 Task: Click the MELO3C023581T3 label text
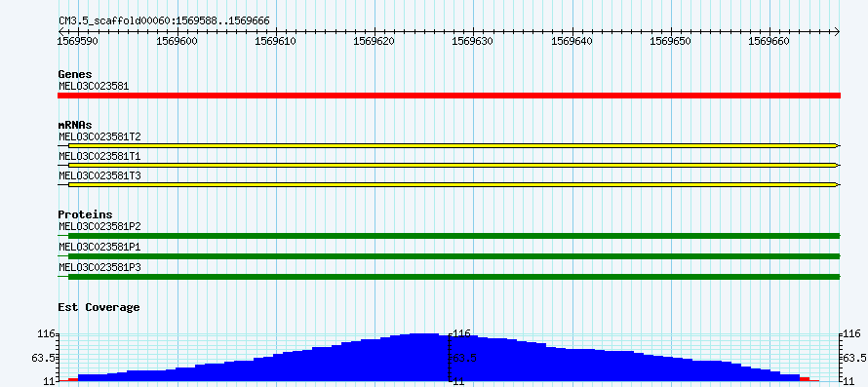click(x=99, y=175)
